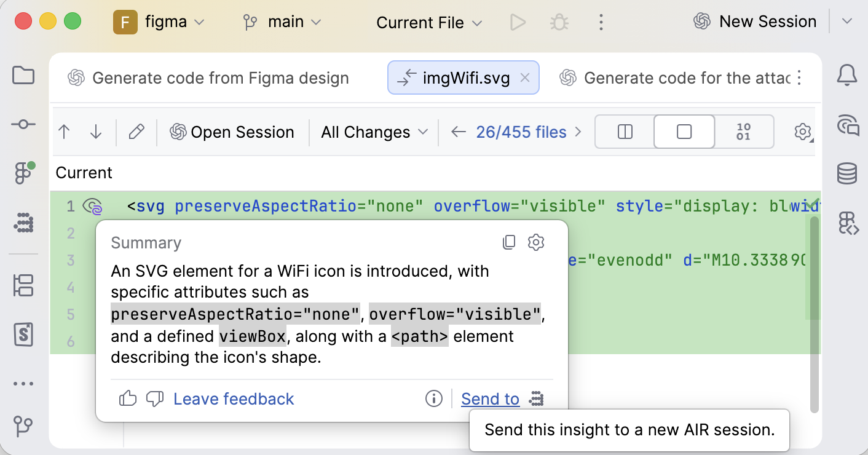868x455 pixels.
Task: Open the Commit tool window icon
Action: [x=23, y=124]
